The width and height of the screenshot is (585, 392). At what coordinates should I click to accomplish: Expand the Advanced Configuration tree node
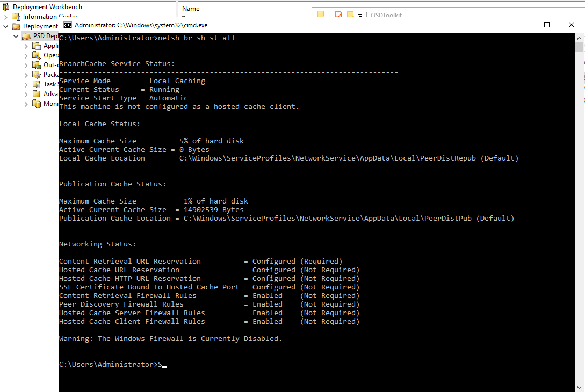click(26, 95)
